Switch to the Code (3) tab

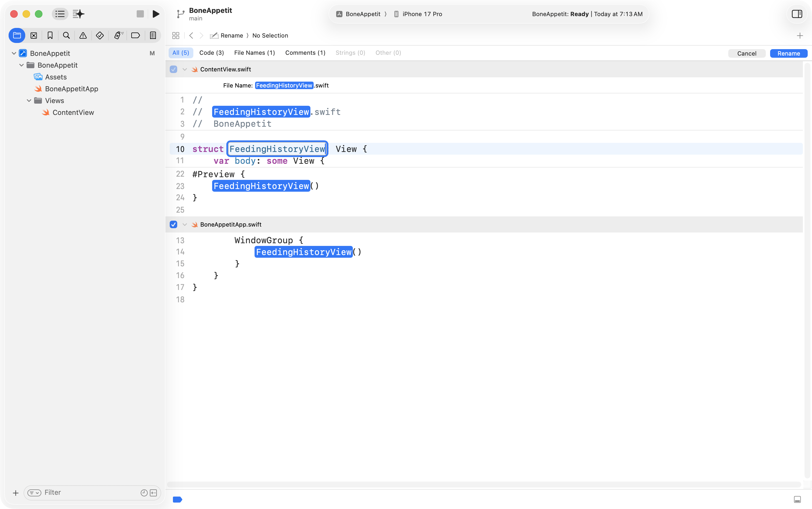point(211,53)
